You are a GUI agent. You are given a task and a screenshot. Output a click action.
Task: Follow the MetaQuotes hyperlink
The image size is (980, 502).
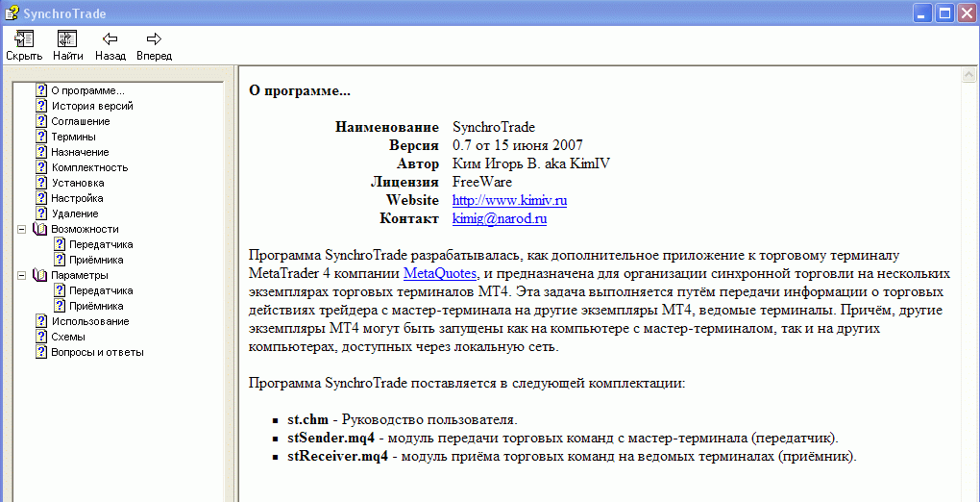pos(441,273)
